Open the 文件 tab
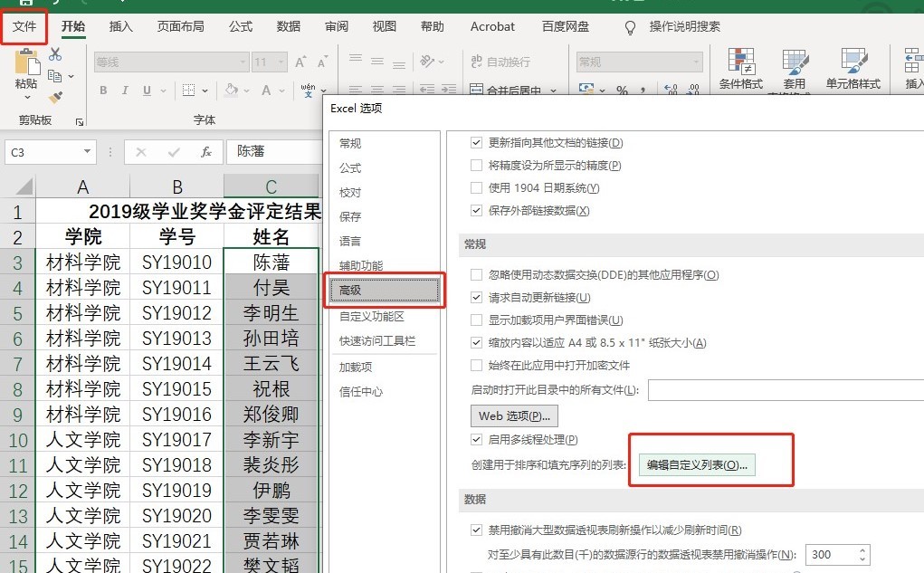Viewport: 924px width, 573px height. click(x=24, y=26)
